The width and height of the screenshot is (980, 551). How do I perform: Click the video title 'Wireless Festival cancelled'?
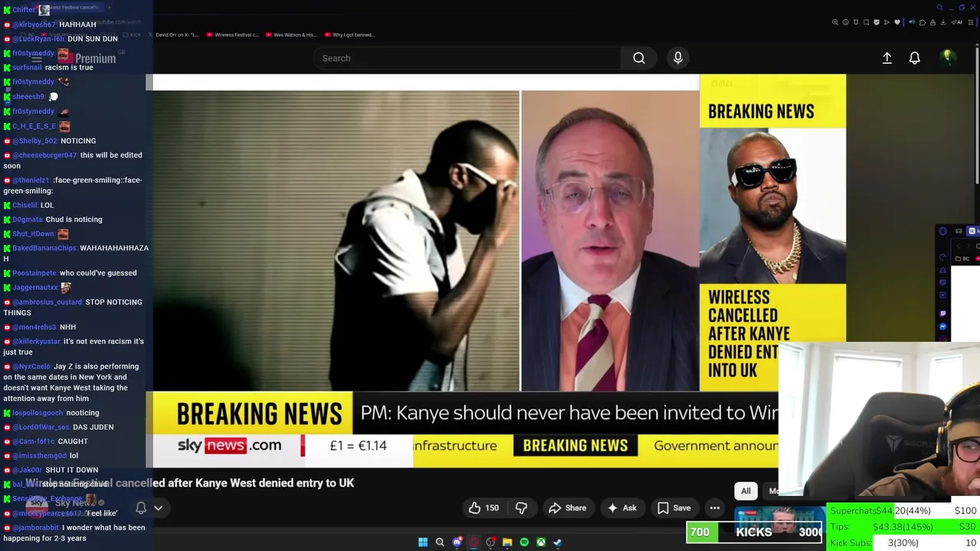pyautogui.click(x=190, y=483)
